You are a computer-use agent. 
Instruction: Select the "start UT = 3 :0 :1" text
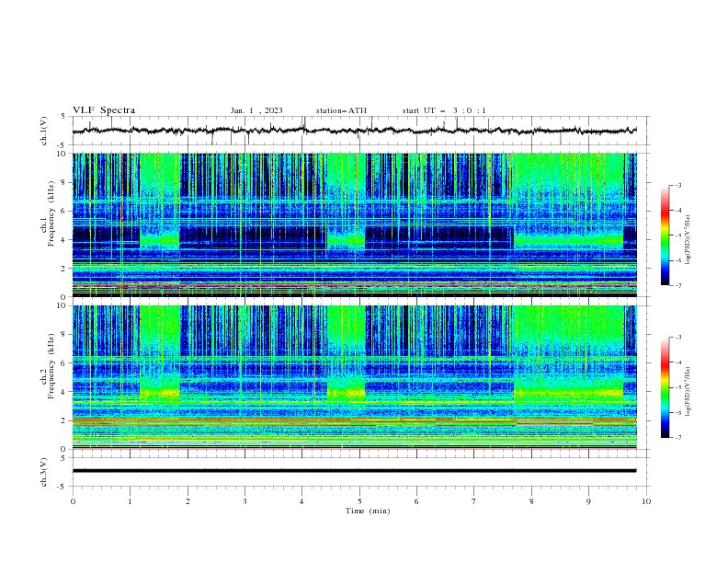[444, 110]
